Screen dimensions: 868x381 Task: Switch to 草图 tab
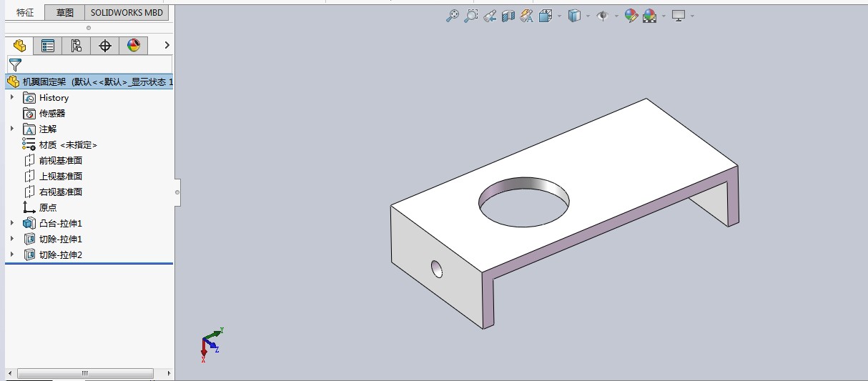coord(65,12)
